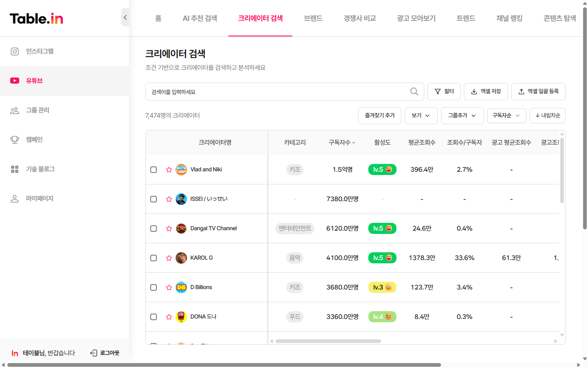Check the KAROL G row checkbox
This screenshot has height=368, width=588.
click(x=154, y=258)
